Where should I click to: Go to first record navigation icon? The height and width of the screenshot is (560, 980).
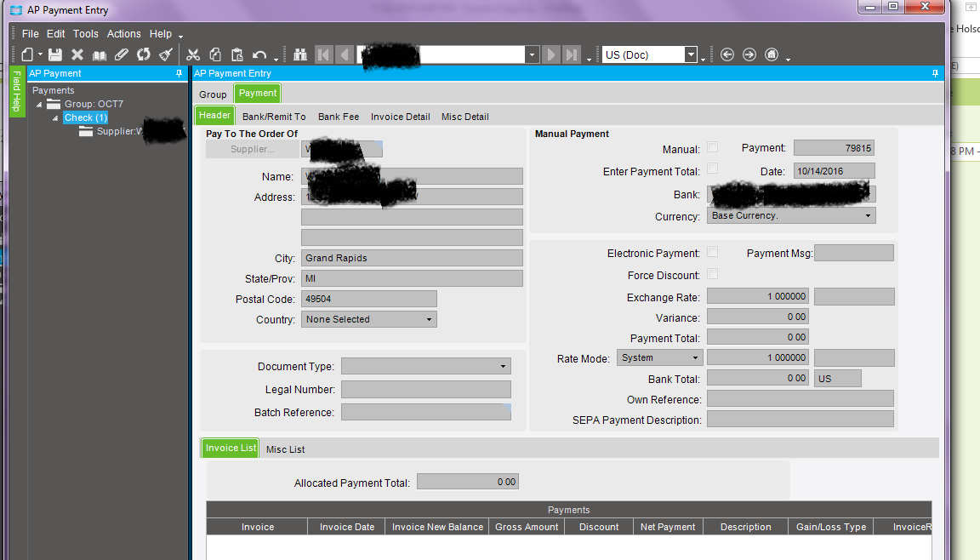324,55
